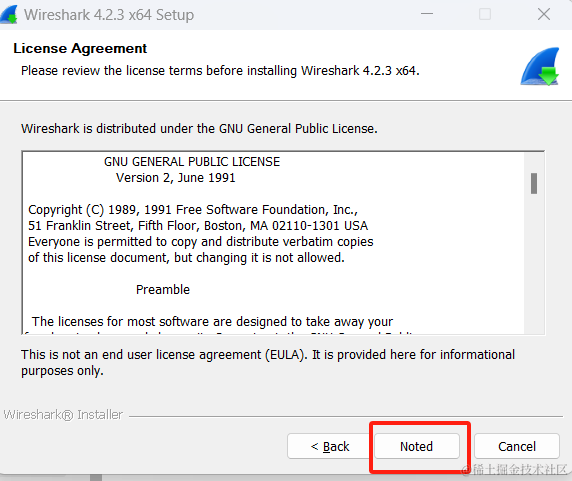Click the 51 Franklin Street address line
This screenshot has width=572, height=481.
tap(198, 226)
